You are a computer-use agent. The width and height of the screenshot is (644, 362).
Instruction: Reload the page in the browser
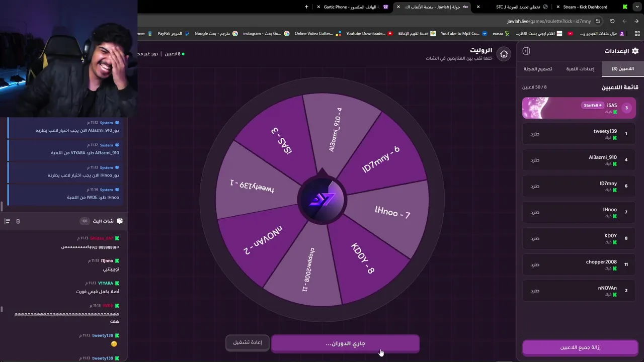612,21
